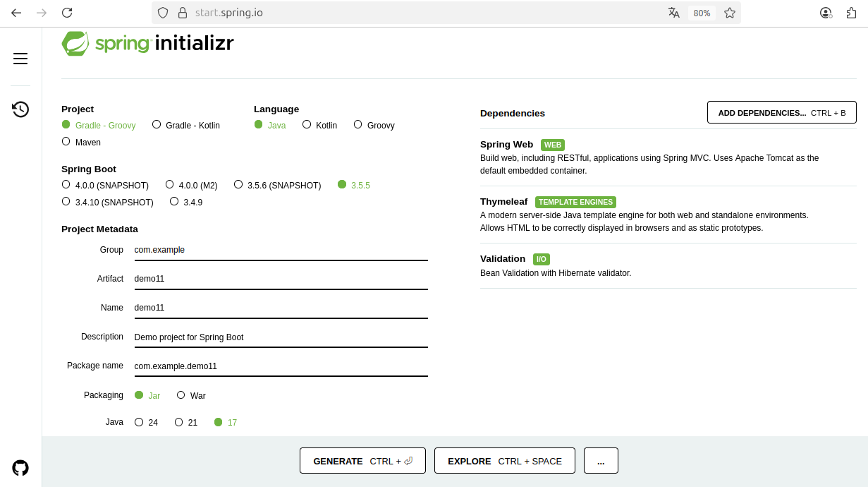Click the Artifact input field
The width and height of the screenshot is (868, 487).
click(281, 279)
